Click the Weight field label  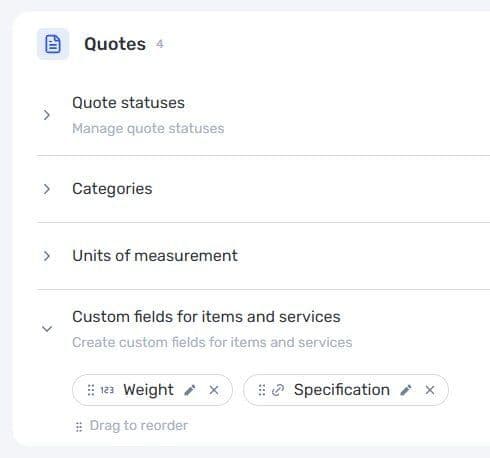pos(148,390)
